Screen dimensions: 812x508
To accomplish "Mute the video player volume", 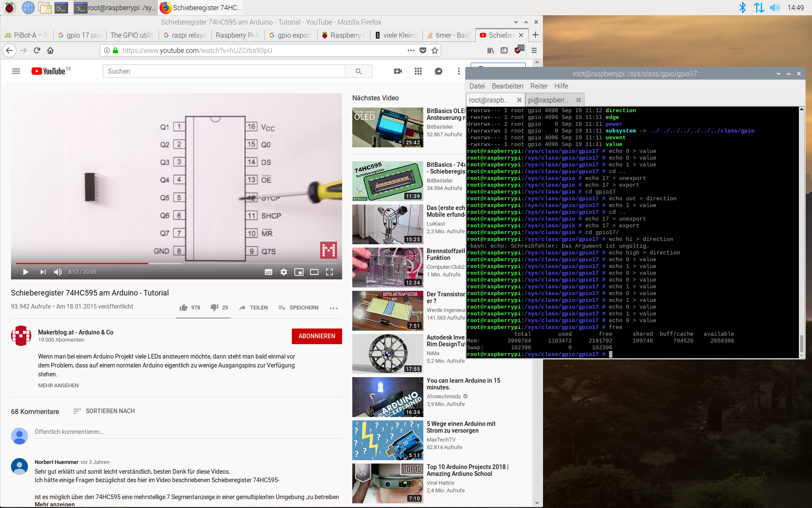I will 58,272.
